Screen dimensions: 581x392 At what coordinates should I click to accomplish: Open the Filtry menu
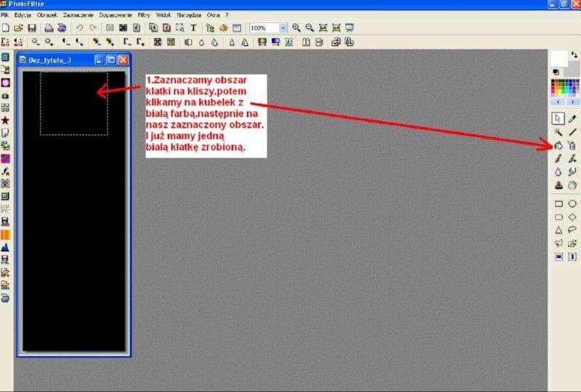144,15
